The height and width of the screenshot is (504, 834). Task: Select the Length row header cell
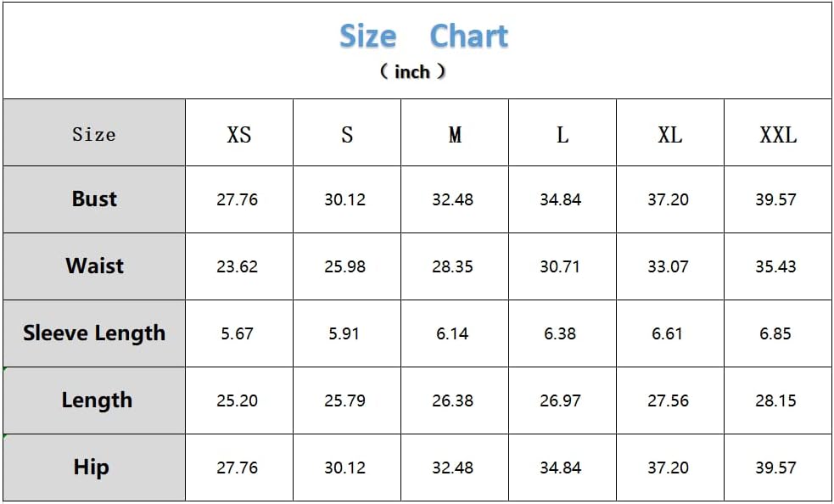94,400
